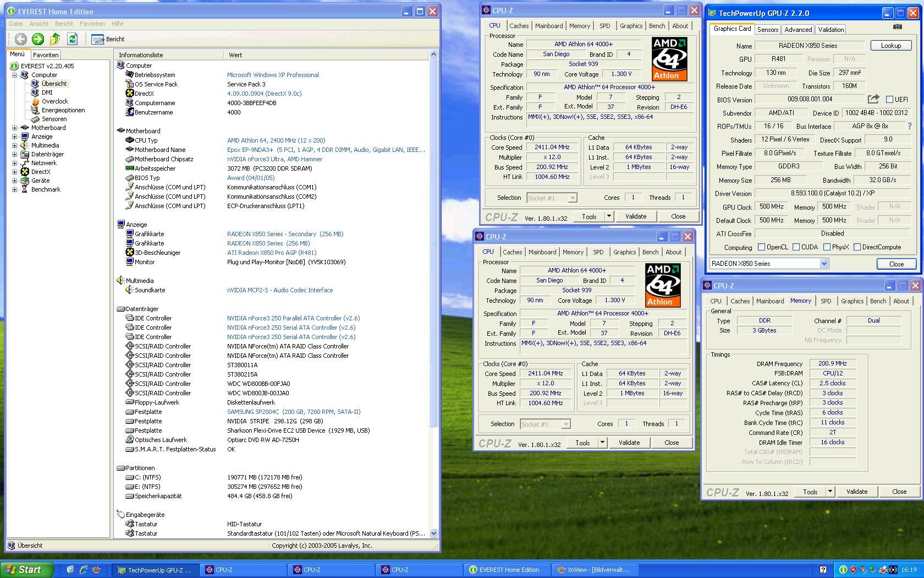
Task: Enable the UEFI checkbox in GPU-Z
Action: tap(889, 100)
